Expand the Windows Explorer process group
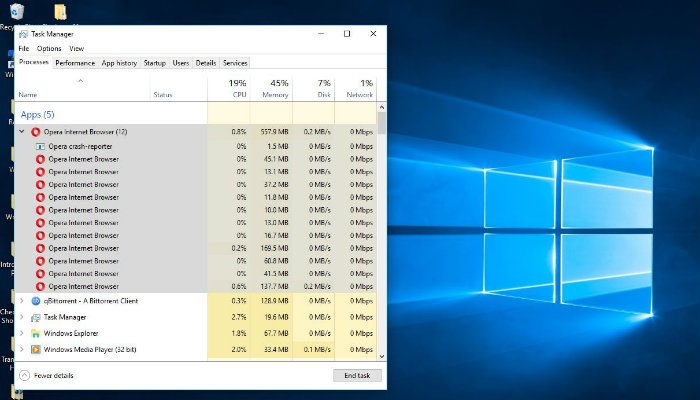This screenshot has height=400, width=700. click(x=21, y=333)
